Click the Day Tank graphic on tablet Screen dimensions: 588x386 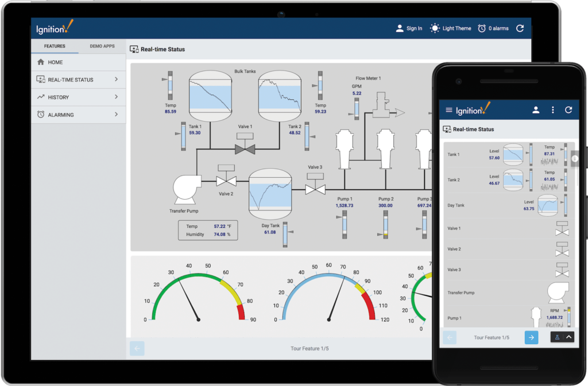(270, 192)
